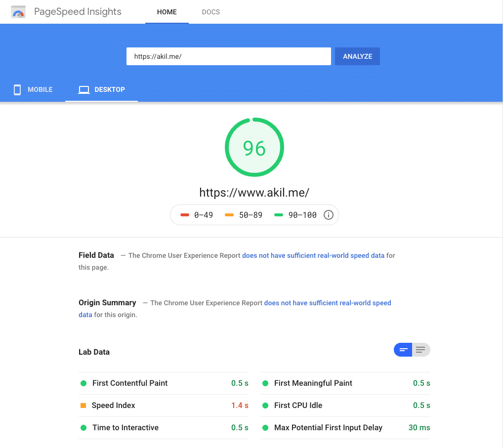Click the URL input field containing https://akil.me/
This screenshot has width=503, height=448.
(228, 56)
